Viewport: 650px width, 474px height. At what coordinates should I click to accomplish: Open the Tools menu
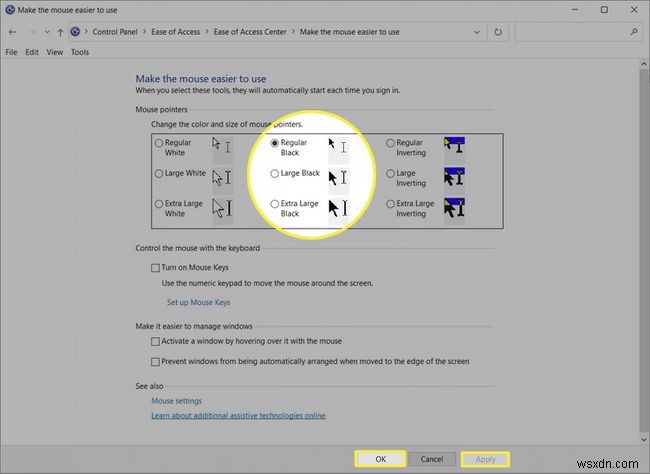click(x=80, y=52)
